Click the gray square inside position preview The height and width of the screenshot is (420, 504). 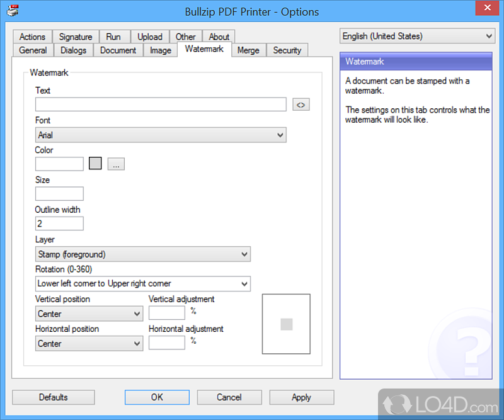point(287,324)
